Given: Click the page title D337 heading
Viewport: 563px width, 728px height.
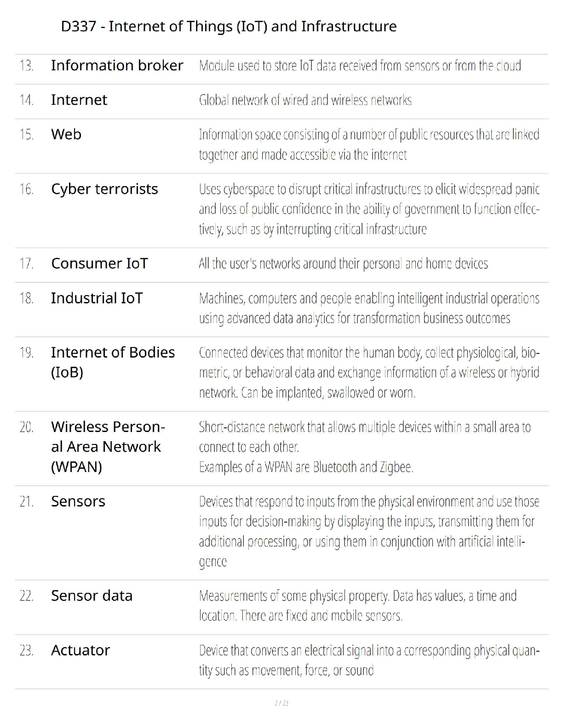Looking at the screenshot, I should tap(229, 26).
